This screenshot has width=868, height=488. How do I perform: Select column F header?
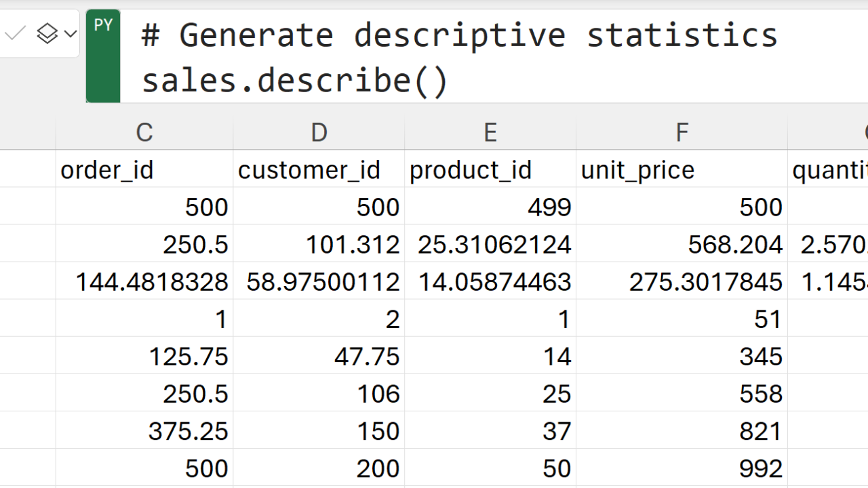pos(682,133)
